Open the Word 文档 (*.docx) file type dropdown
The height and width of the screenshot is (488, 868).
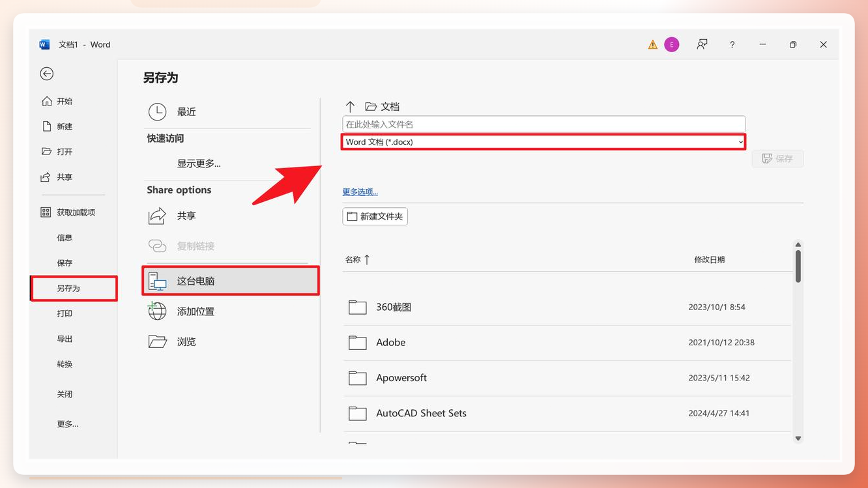(x=543, y=141)
